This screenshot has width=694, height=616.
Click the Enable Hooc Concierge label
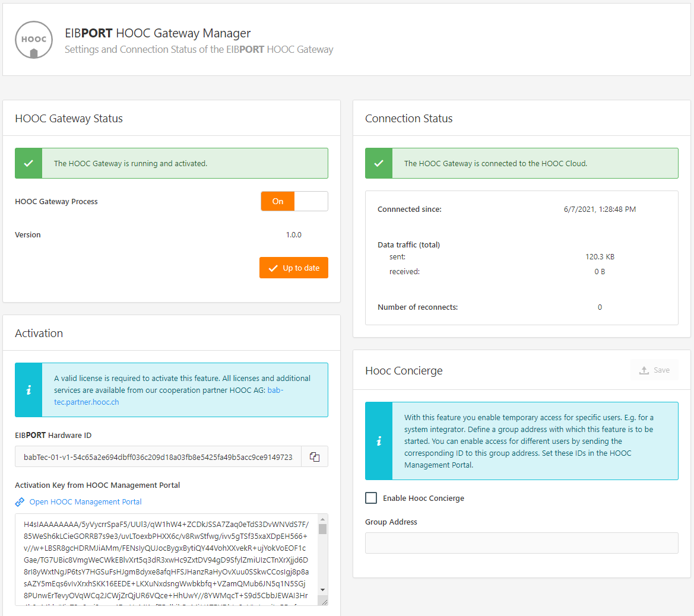click(423, 498)
